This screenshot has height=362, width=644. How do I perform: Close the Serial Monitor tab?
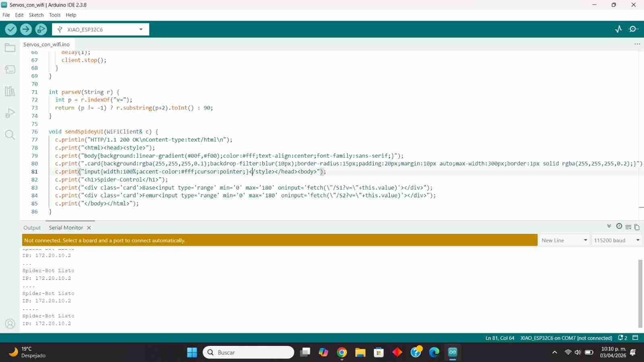(x=89, y=228)
